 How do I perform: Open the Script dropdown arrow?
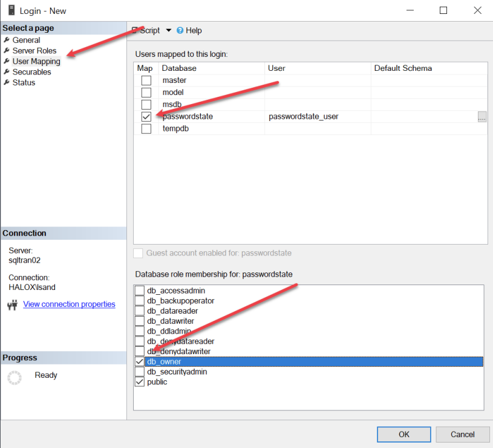point(169,30)
